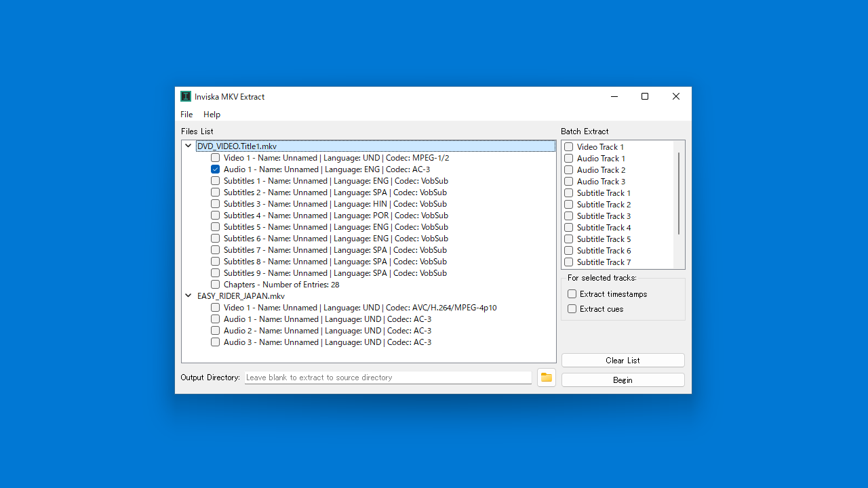
Task: Uncheck Audio 1 ENG AC-3 track
Action: click(215, 169)
